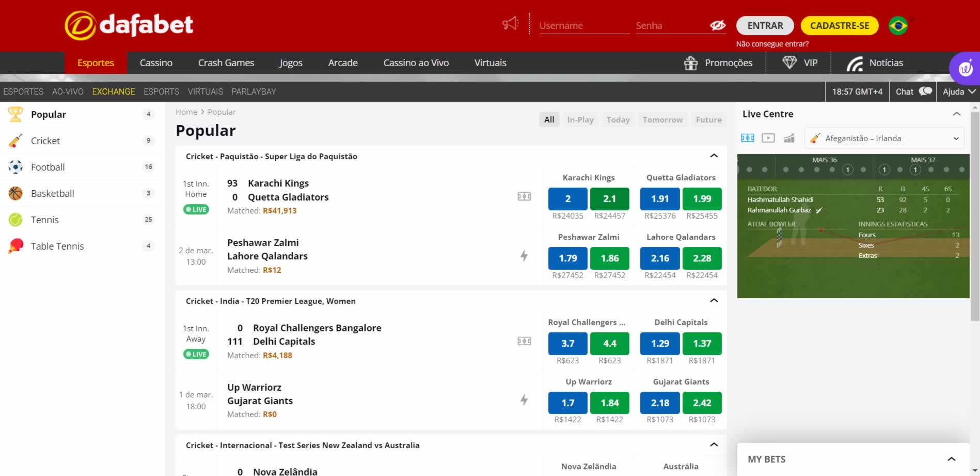Click the CADASTRE-SE register button

pos(840,25)
